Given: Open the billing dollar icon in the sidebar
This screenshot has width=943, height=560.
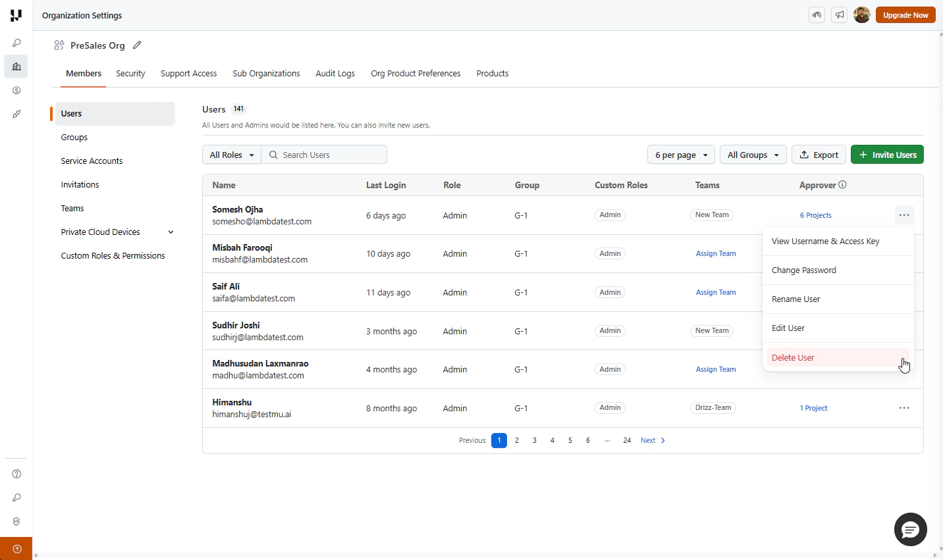Looking at the screenshot, I should pos(16,90).
